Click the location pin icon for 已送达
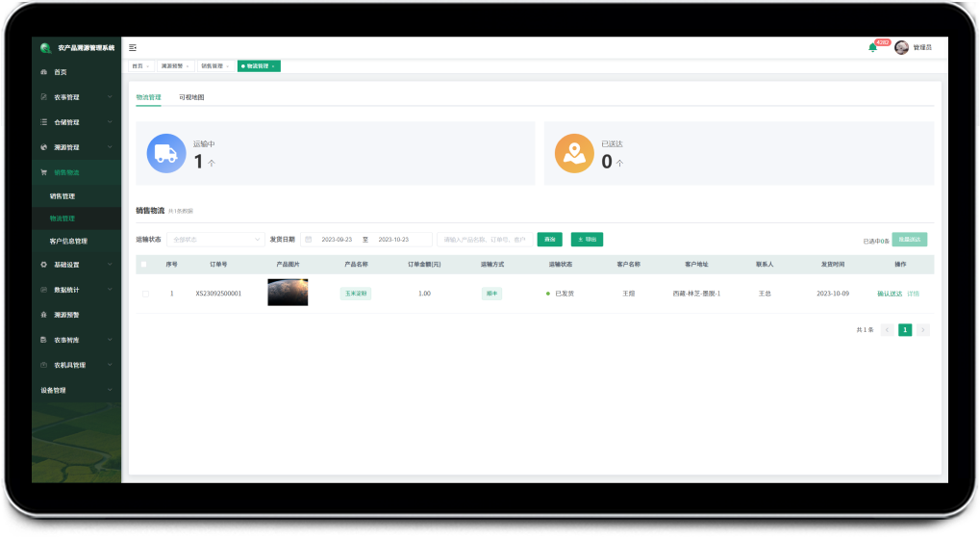Viewport: 980px width, 539px height. click(574, 153)
